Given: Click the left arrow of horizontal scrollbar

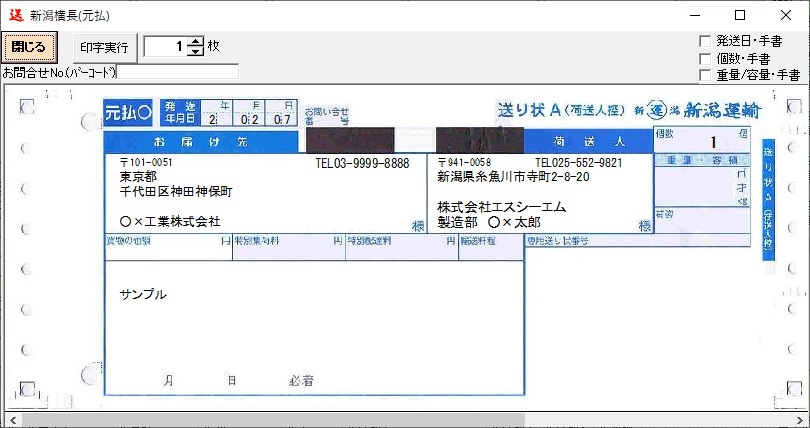Looking at the screenshot, I should (9, 419).
